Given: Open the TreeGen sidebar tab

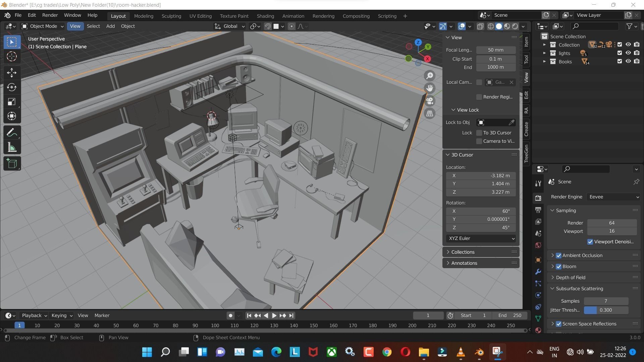Looking at the screenshot, I should coord(526,154).
